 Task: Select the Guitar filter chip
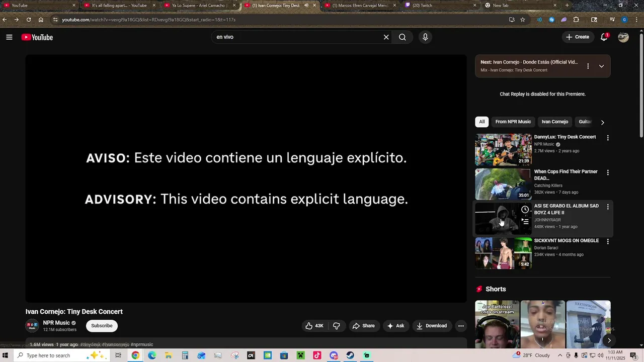click(x=585, y=122)
